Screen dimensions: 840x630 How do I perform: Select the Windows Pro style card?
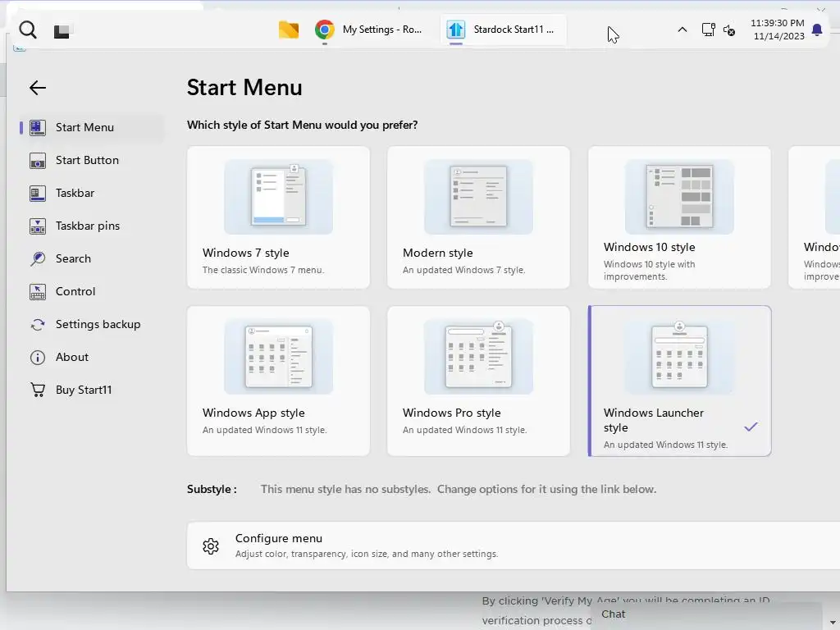pyautogui.click(x=478, y=381)
